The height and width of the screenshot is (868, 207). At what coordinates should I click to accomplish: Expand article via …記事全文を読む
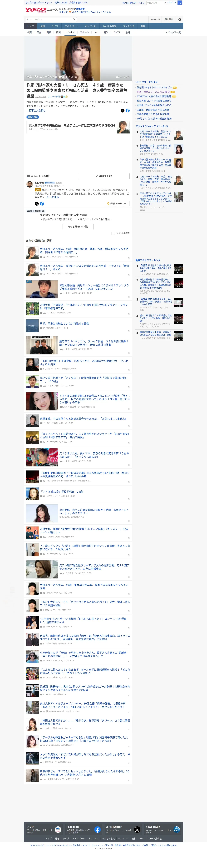tap(36, 111)
